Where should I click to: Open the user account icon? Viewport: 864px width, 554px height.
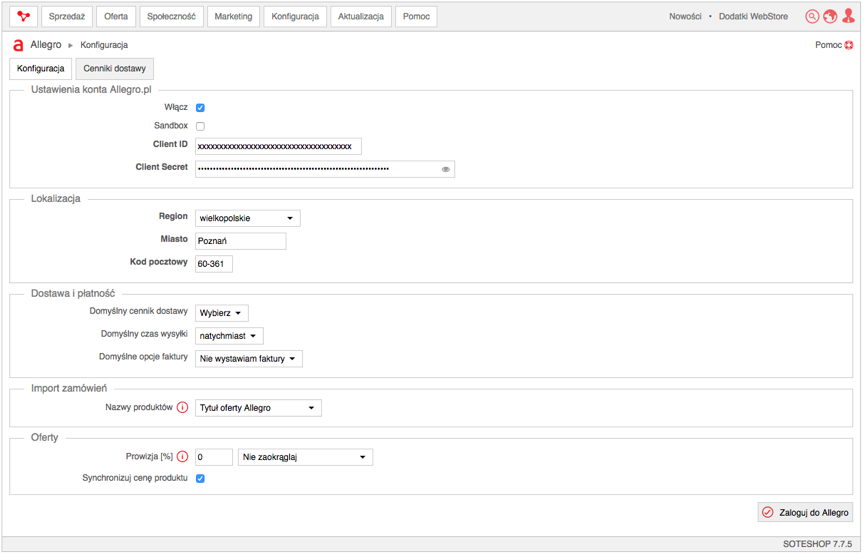849,16
